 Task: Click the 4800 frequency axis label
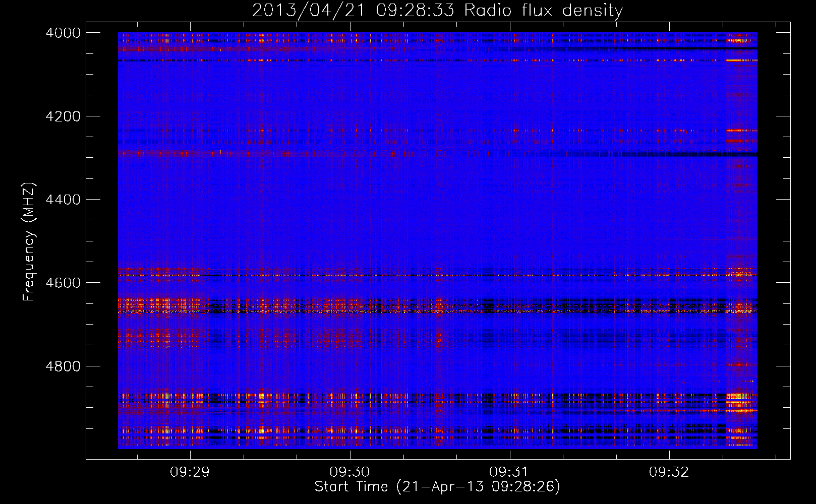tap(63, 366)
